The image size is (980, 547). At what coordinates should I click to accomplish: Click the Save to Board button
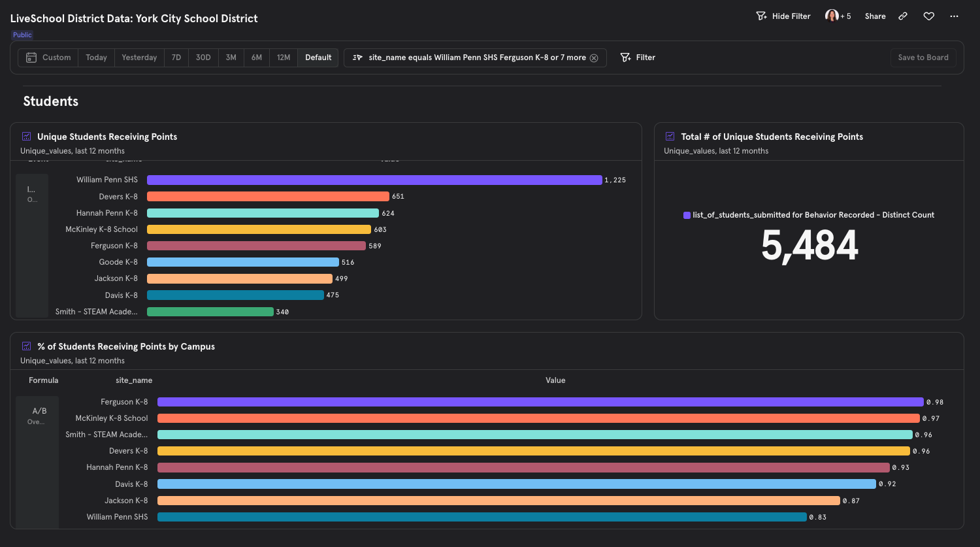tap(923, 58)
